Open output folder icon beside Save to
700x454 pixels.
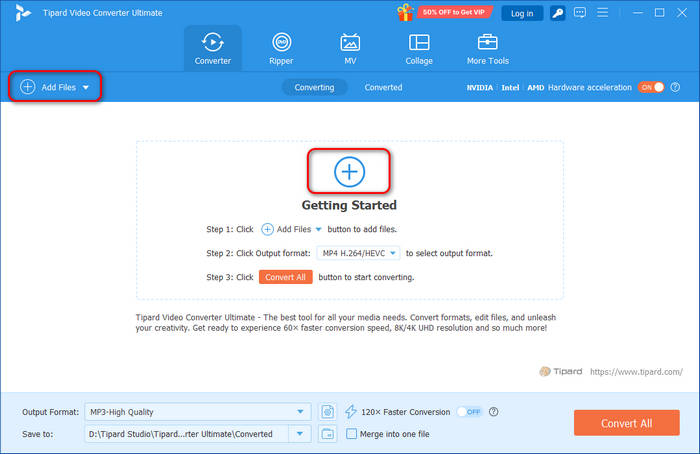328,433
